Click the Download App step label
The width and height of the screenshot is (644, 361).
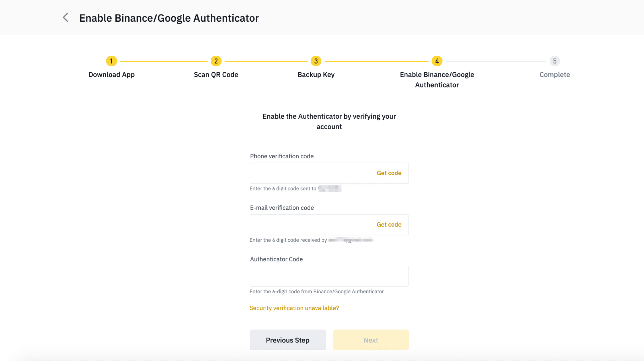click(111, 75)
